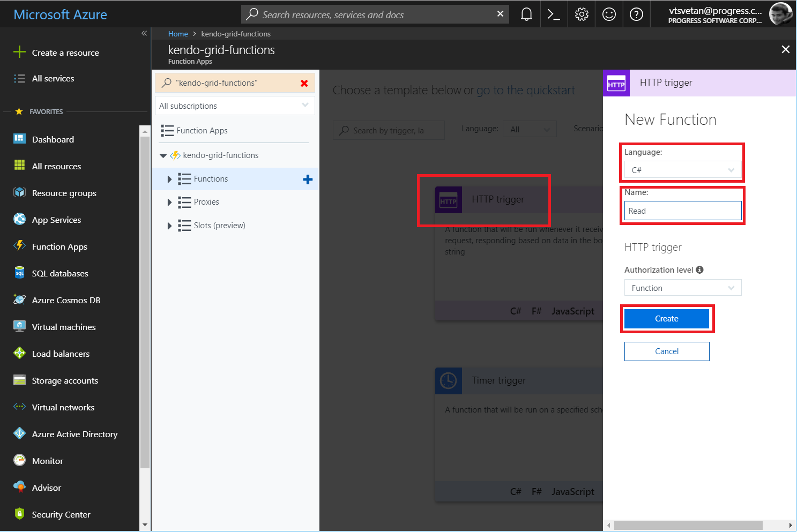Click the Cloud Shell icon
Screen dimensions: 797x532
554,14
